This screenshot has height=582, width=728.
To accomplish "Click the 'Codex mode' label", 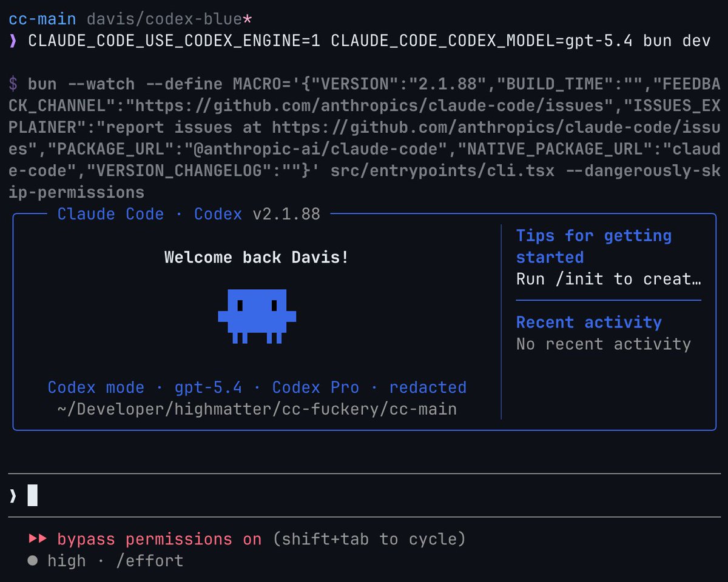I will tap(96, 387).
